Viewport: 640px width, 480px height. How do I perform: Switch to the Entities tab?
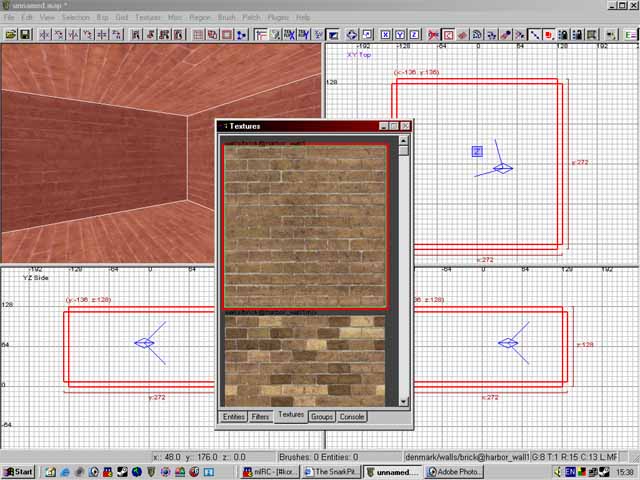point(233,416)
